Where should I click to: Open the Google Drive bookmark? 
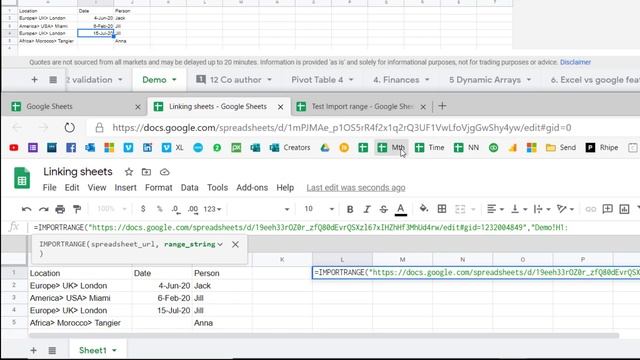pyautogui.click(x=325, y=148)
